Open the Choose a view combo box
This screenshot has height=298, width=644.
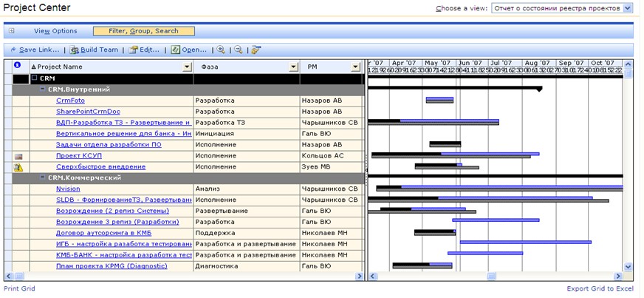562,8
